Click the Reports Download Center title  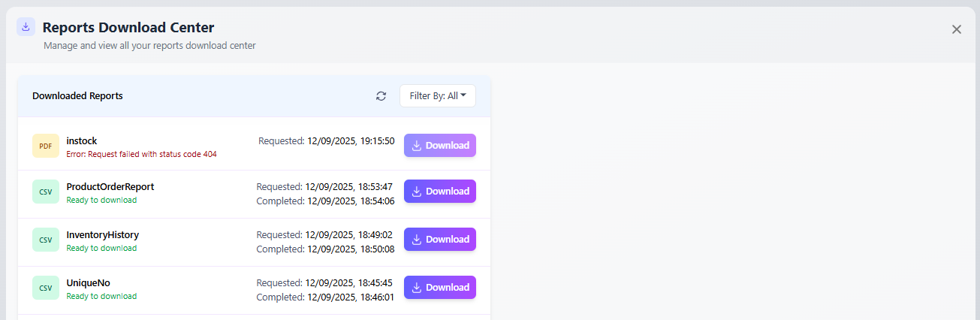tap(128, 28)
